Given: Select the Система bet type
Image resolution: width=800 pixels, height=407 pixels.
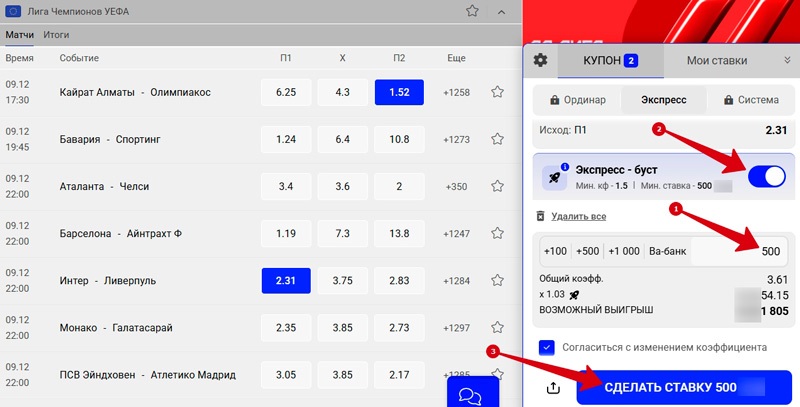Looking at the screenshot, I should pos(750,100).
